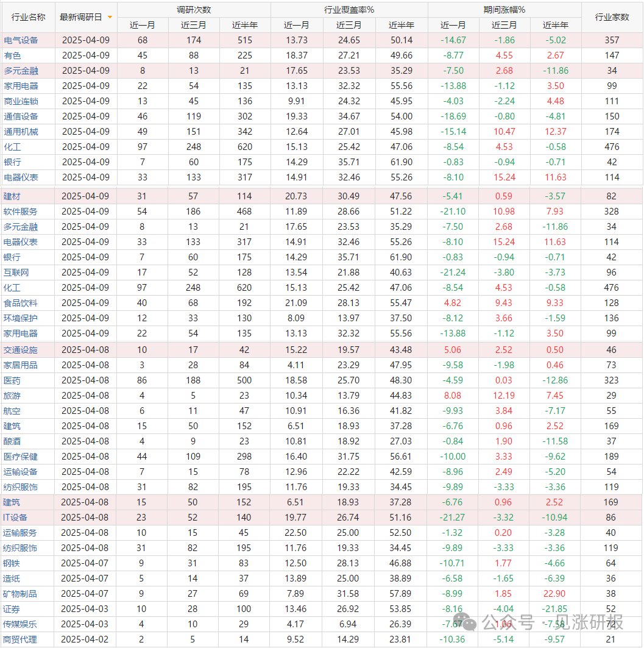
Task: Click the 行业家数 column header
Action: [x=612, y=17]
